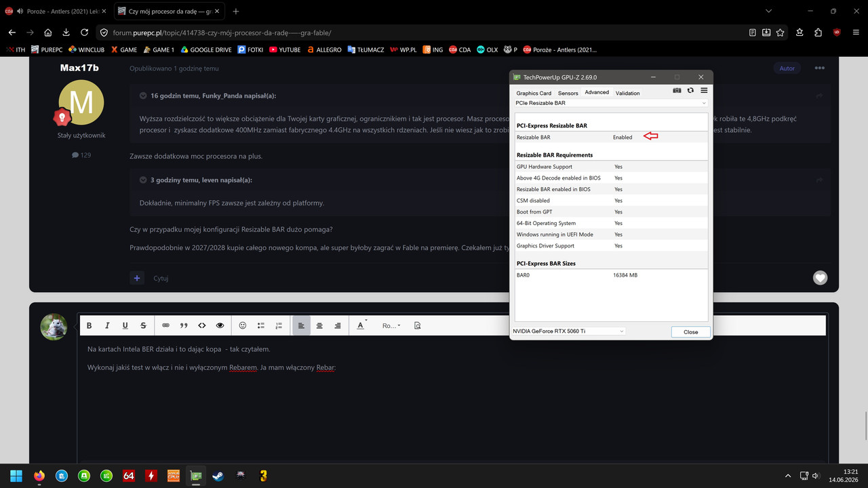The height and width of the screenshot is (488, 868).
Task: Open the Validation tab in GPU-Z
Action: point(628,93)
